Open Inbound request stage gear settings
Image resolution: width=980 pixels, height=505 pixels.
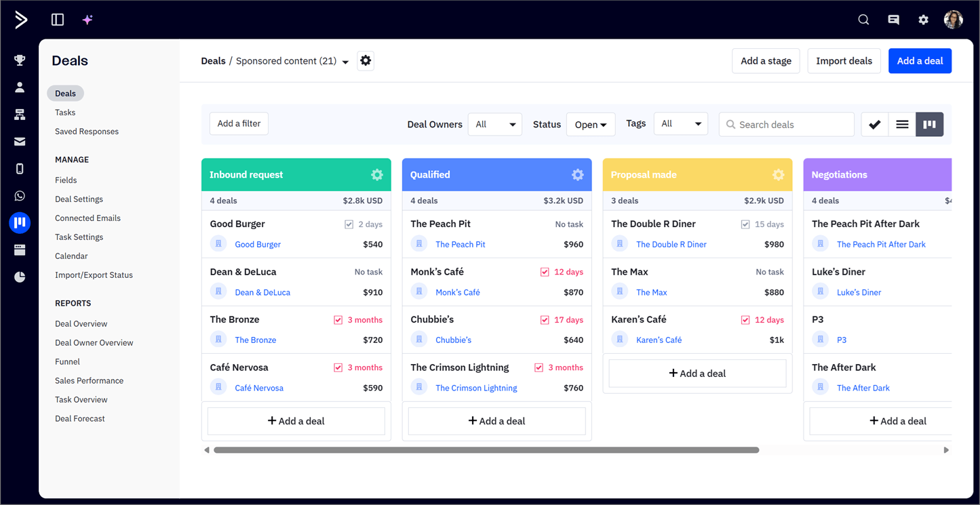pos(377,175)
